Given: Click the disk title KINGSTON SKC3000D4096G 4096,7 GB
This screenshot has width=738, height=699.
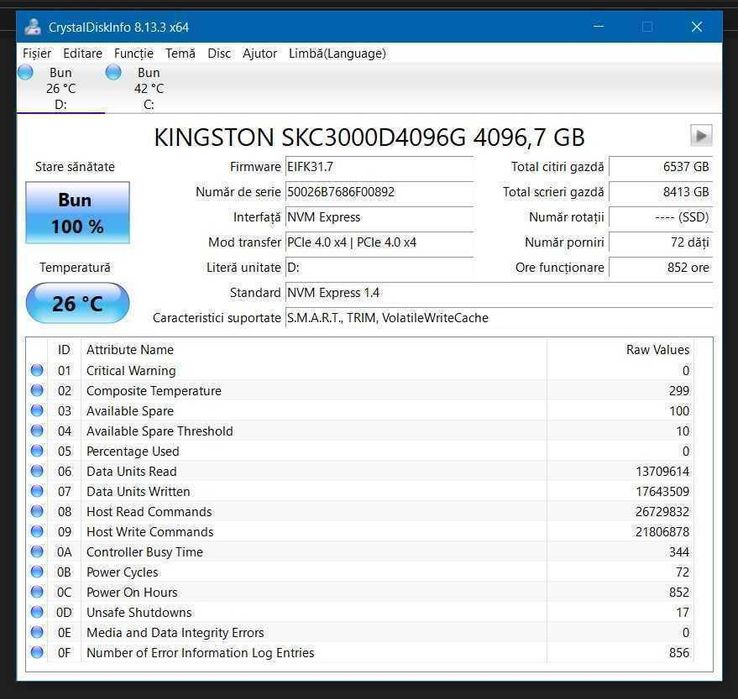Looking at the screenshot, I should (x=369, y=137).
